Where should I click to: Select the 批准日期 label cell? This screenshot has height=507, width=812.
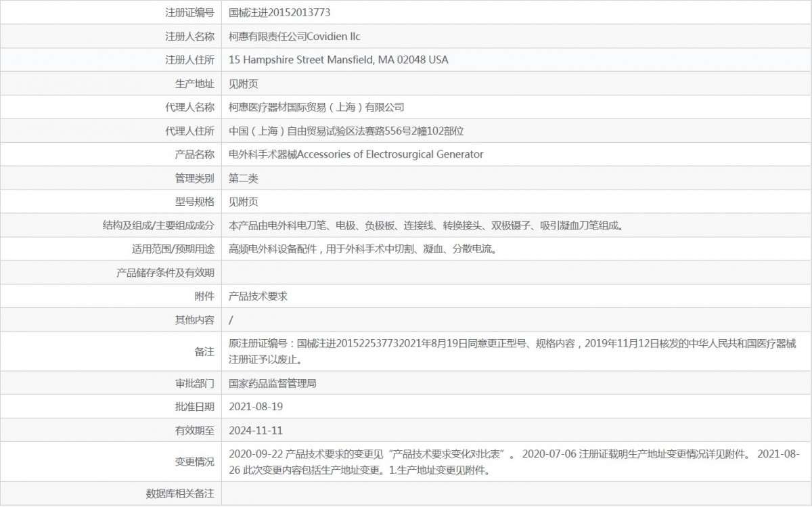tap(195, 407)
